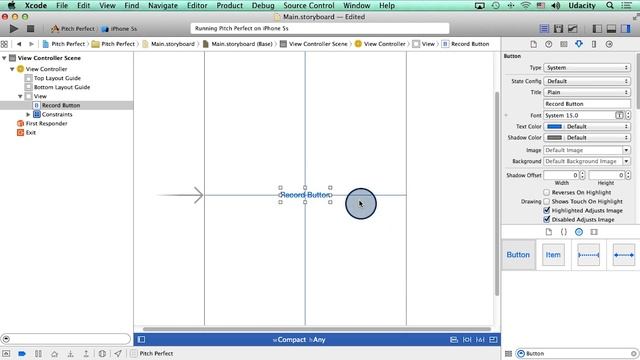This screenshot has width=640, height=360.
Task: Click the Run (play) button
Action: (13, 29)
